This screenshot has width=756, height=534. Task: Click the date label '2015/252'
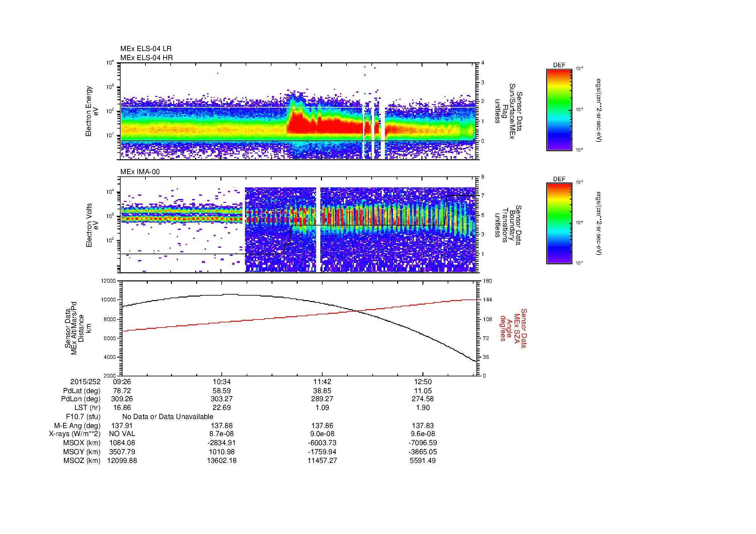tap(85, 382)
